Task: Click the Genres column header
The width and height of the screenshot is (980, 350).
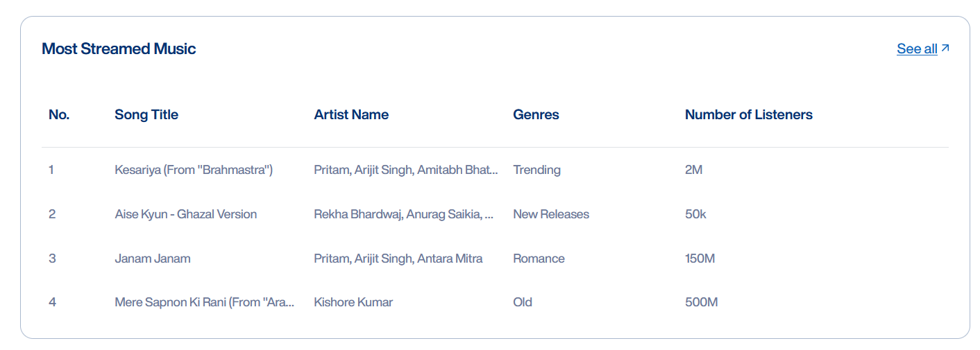Action: (x=536, y=115)
